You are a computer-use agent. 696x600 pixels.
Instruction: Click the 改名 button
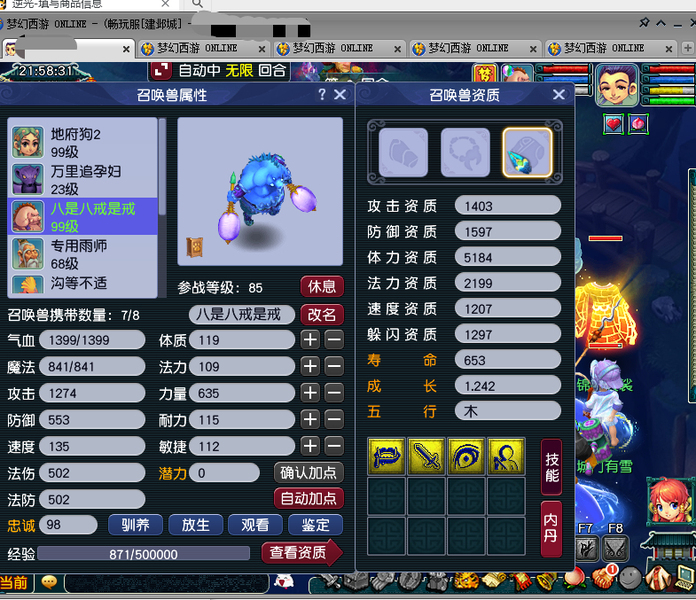(322, 315)
